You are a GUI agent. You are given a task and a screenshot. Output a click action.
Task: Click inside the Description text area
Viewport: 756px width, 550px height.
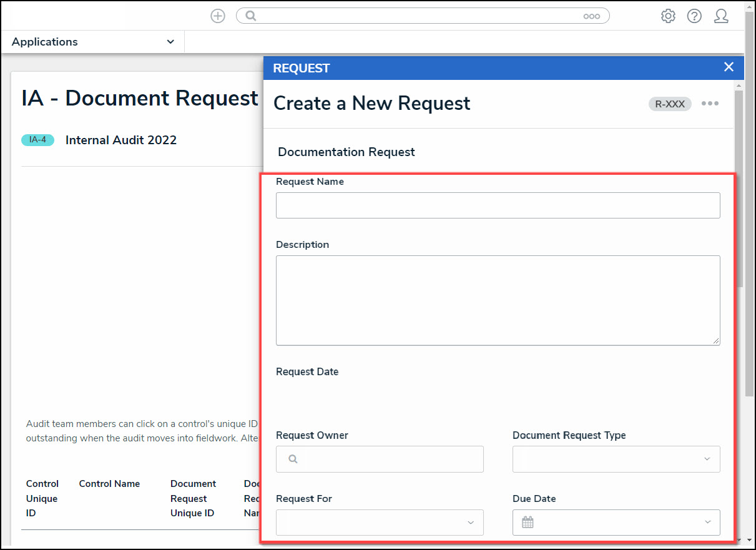(x=498, y=300)
